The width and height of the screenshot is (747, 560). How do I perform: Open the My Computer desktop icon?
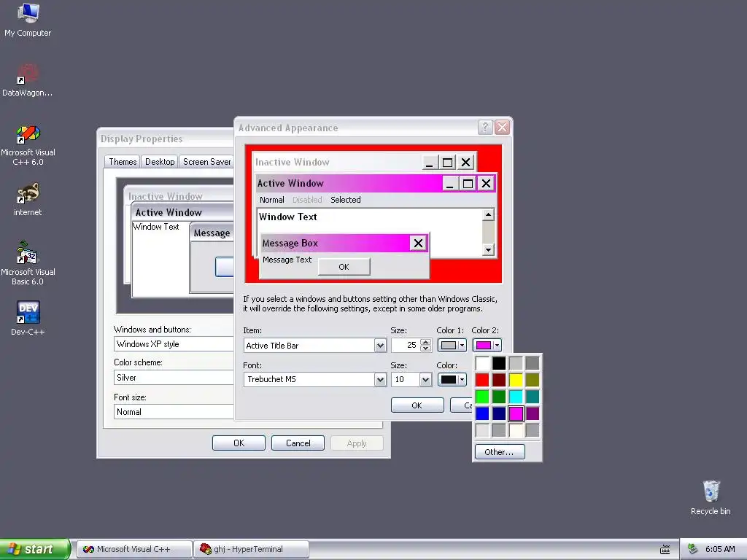[28, 20]
